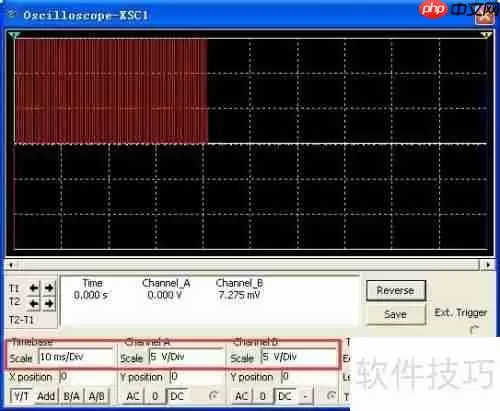Move cursor T2 left with its arrow
Image resolution: width=500 pixels, height=411 pixels.
pyautogui.click(x=34, y=303)
